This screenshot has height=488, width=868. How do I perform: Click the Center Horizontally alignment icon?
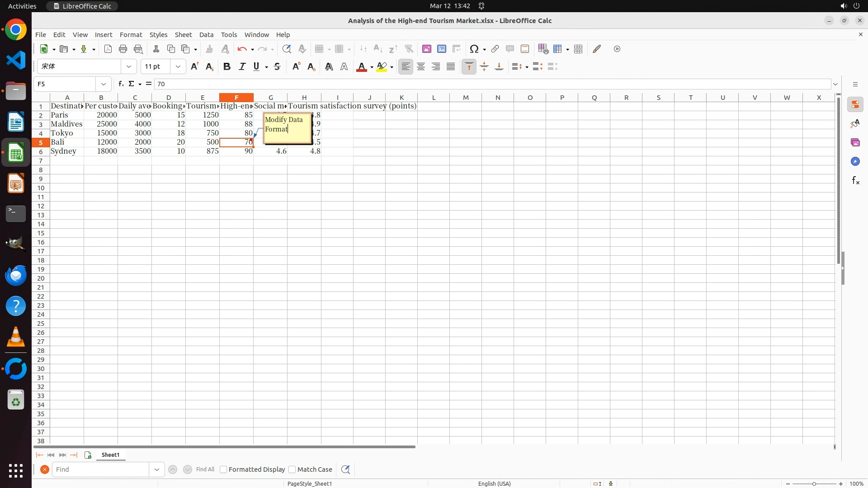pyautogui.click(x=421, y=67)
